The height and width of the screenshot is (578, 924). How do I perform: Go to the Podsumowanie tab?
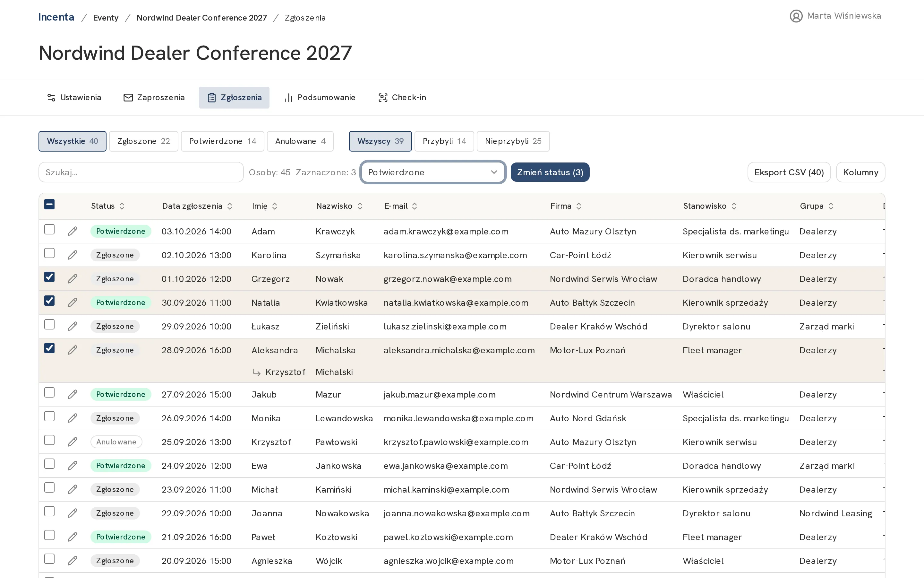[320, 98]
